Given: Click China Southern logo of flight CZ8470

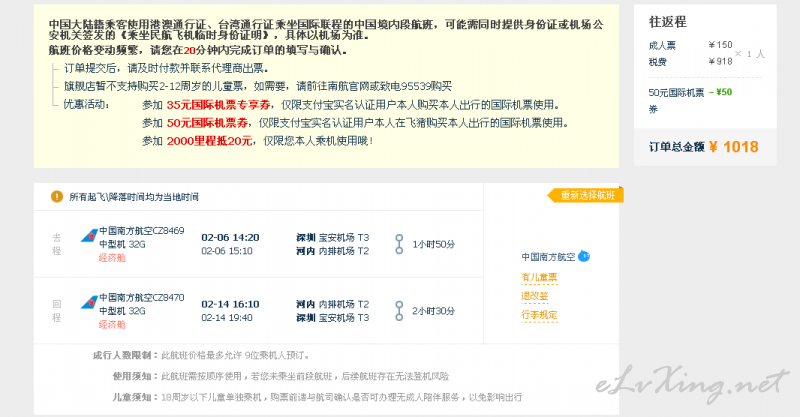Looking at the screenshot, I should (89, 303).
